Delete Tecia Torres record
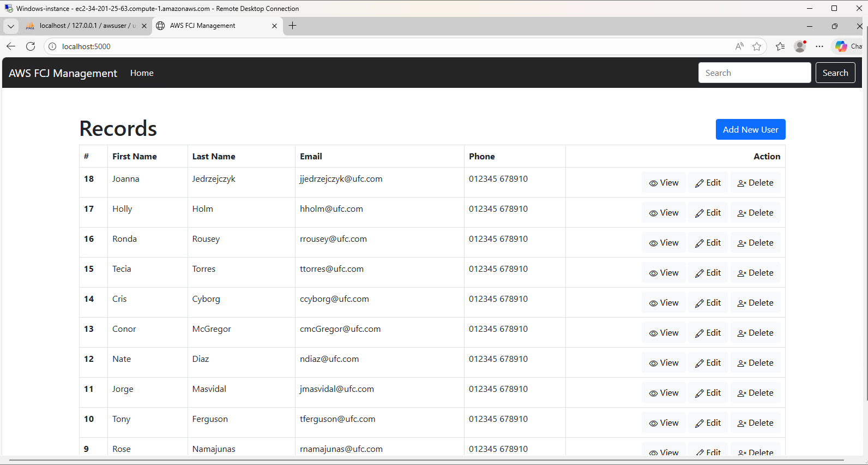Screen dimensions: 868x465 point(755,273)
